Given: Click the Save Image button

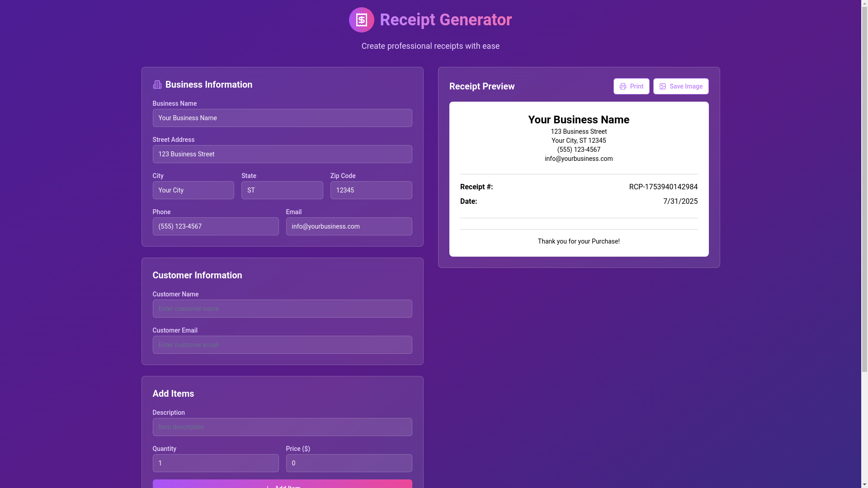Looking at the screenshot, I should 681,86.
